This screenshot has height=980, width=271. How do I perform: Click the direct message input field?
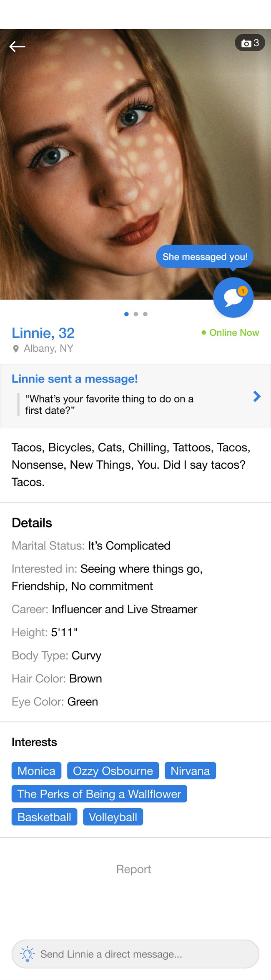click(x=135, y=954)
